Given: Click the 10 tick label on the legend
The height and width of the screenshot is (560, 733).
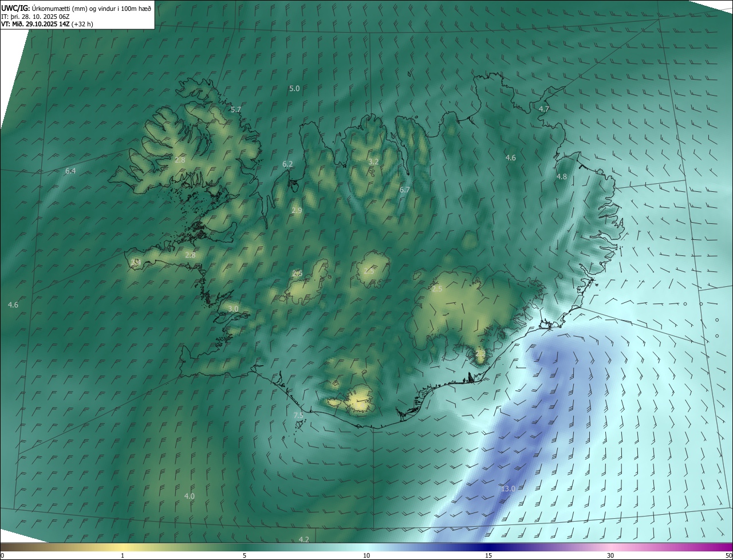Looking at the screenshot, I should [366, 555].
